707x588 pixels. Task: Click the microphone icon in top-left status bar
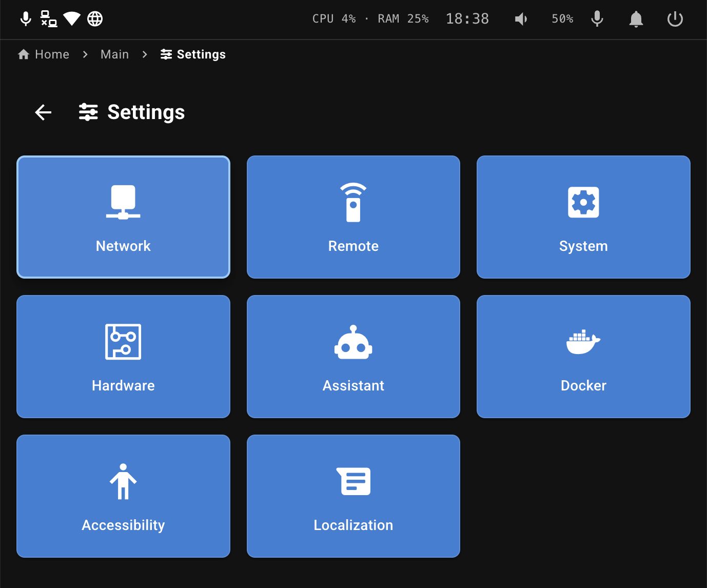26,19
